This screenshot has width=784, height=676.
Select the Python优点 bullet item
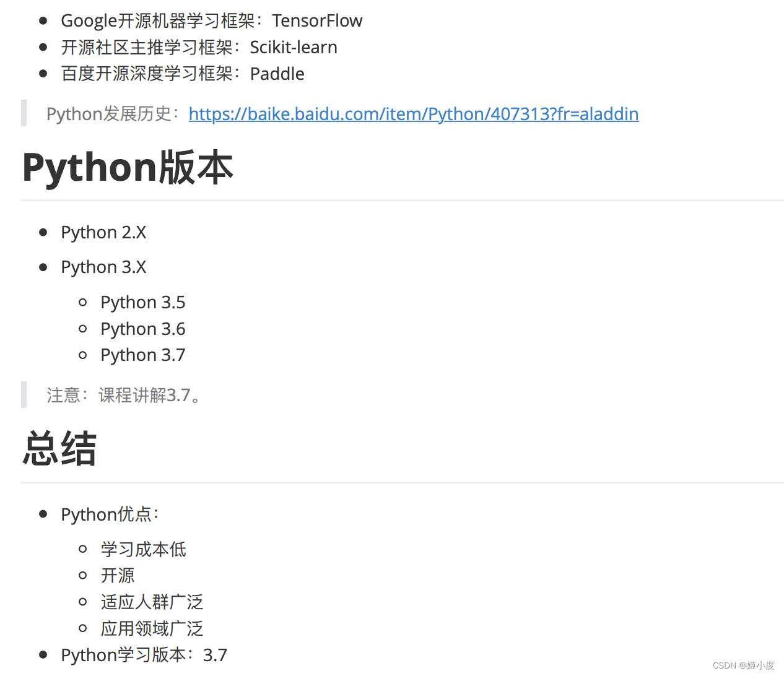tap(110, 514)
